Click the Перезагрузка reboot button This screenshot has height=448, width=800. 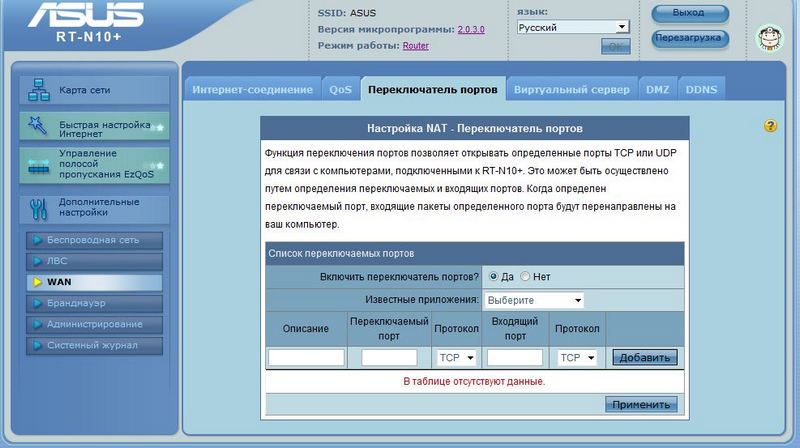[x=690, y=38]
